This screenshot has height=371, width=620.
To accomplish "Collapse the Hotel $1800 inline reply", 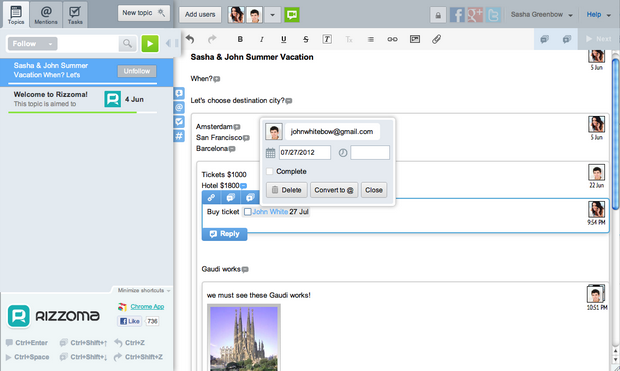I will tap(244, 186).
